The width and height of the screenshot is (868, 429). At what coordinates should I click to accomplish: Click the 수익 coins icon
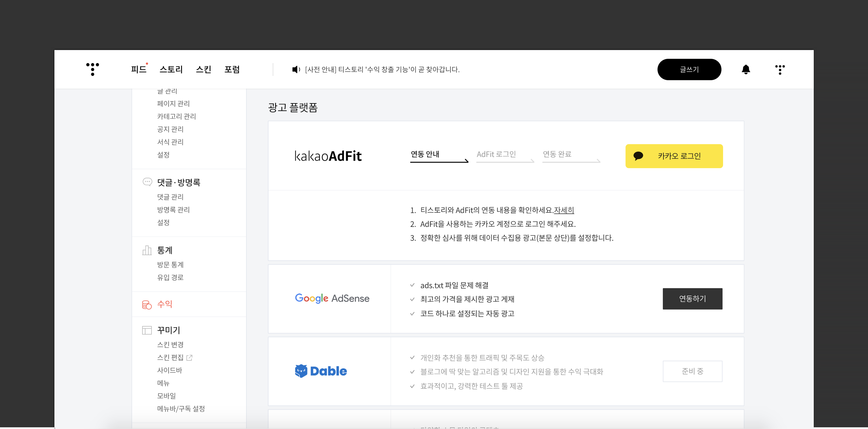pos(147,304)
